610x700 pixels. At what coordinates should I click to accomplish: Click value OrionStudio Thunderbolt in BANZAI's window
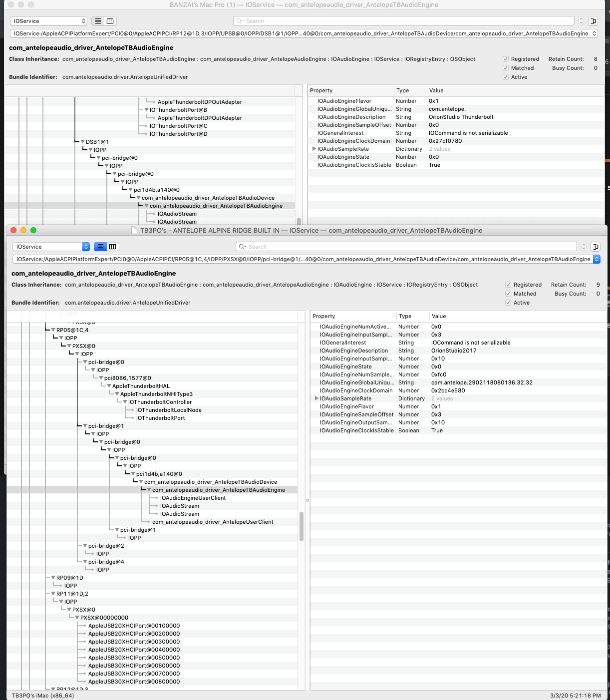tap(461, 117)
